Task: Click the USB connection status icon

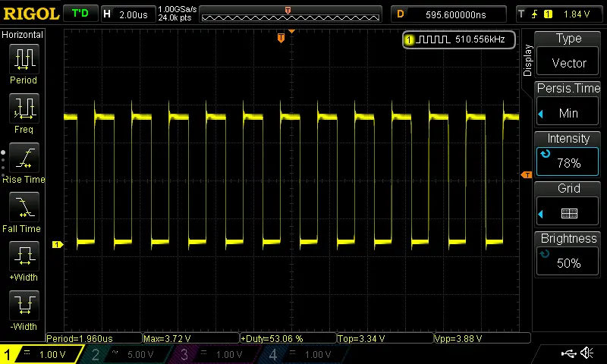Action: (568, 353)
